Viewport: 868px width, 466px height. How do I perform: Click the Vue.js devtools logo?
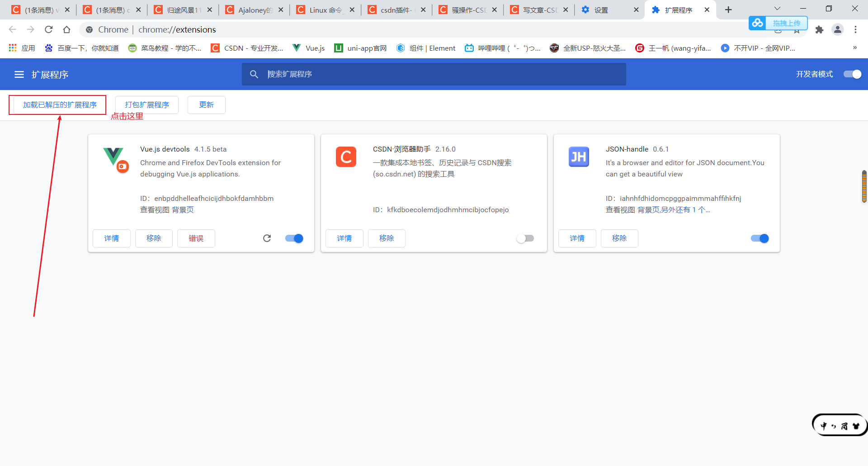[x=116, y=160]
